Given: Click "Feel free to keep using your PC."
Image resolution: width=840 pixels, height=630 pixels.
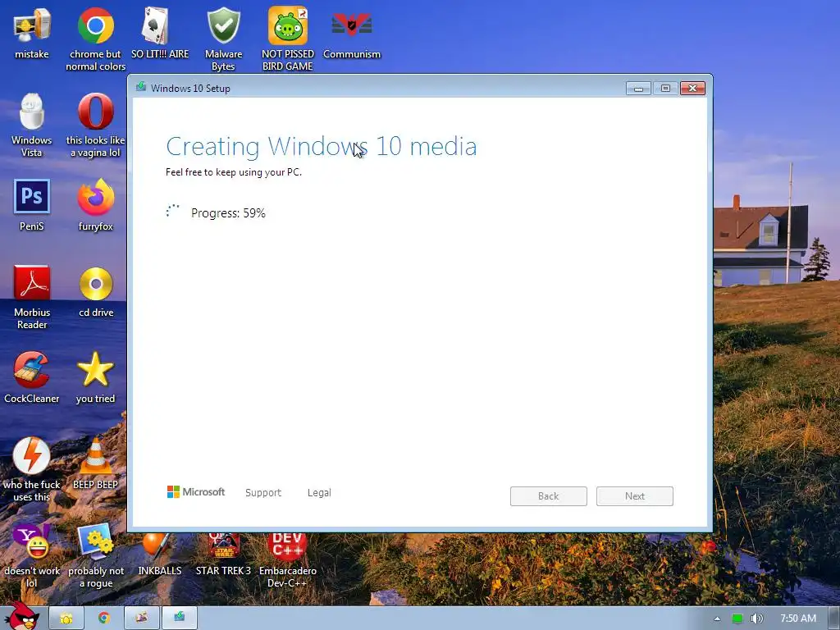Looking at the screenshot, I should [234, 172].
